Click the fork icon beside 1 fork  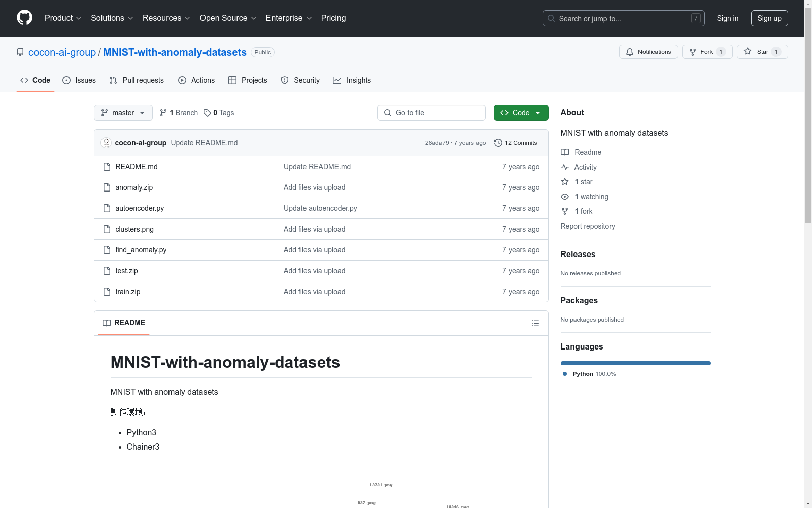point(565,211)
